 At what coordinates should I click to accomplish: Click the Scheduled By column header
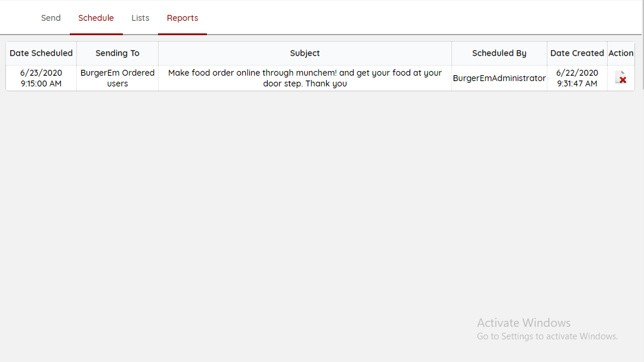tap(499, 53)
